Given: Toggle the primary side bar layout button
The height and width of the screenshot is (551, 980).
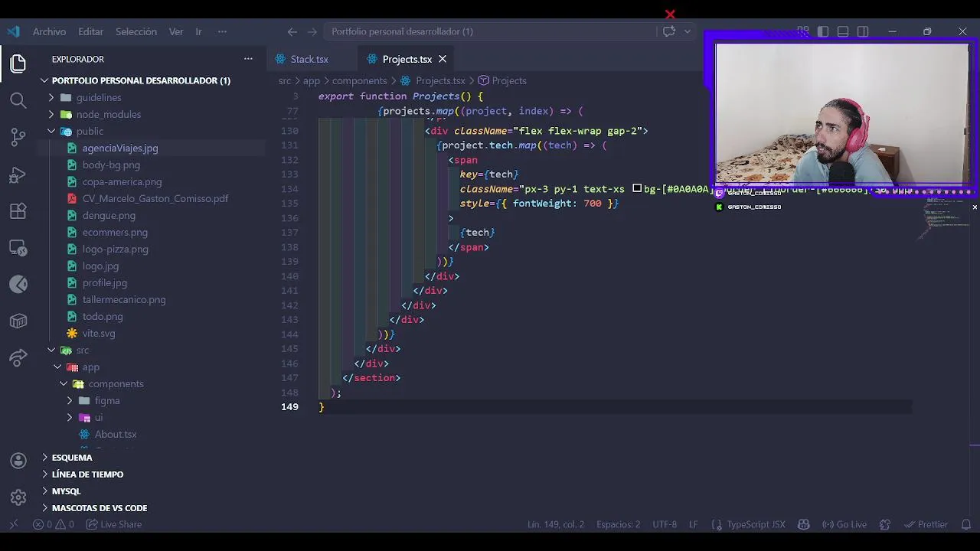Looking at the screenshot, I should (823, 31).
